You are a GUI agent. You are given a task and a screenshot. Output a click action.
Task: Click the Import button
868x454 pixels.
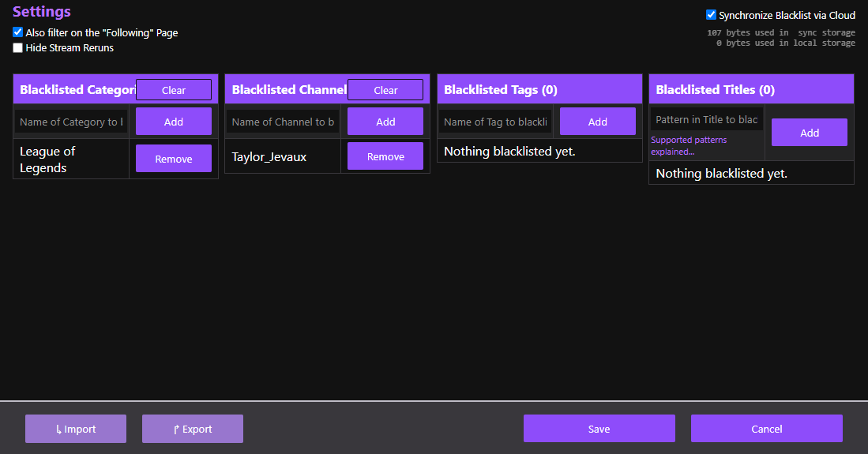pos(76,429)
